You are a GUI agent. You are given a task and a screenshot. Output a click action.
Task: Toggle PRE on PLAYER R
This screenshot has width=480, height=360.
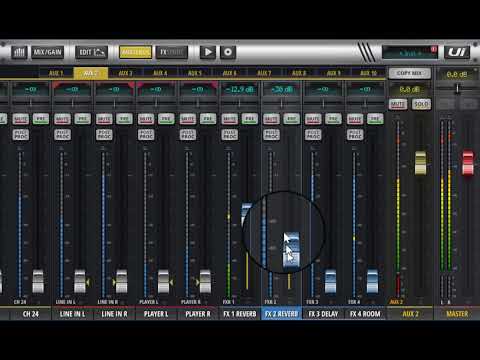click(208, 119)
